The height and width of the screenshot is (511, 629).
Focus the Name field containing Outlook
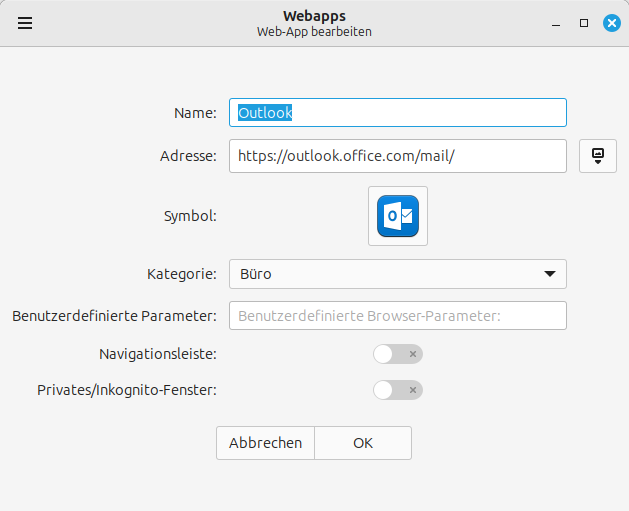point(398,113)
